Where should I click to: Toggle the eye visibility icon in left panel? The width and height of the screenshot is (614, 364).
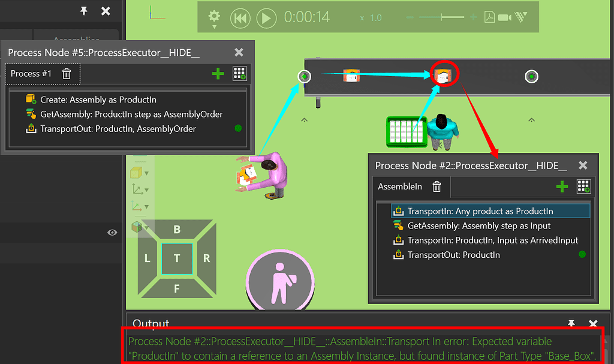pyautogui.click(x=112, y=233)
